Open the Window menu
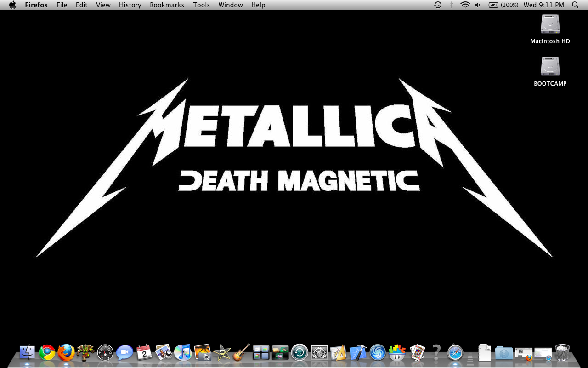This screenshot has height=368, width=588. click(231, 5)
